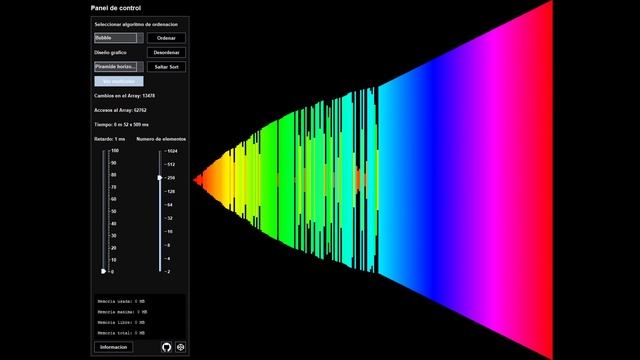Open the GitHub repository icon
The height and width of the screenshot is (360, 640).
166,347
